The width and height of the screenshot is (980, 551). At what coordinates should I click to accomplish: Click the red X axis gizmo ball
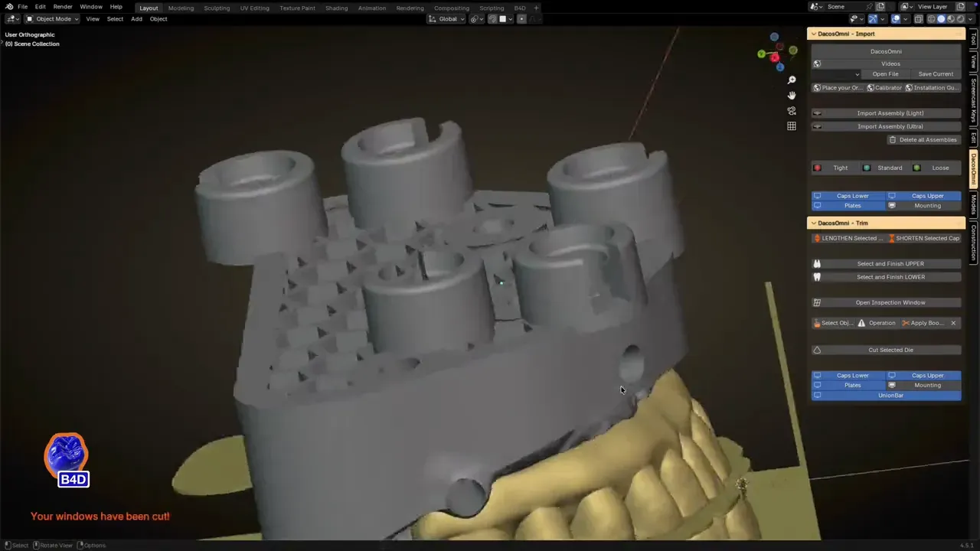coord(775,58)
